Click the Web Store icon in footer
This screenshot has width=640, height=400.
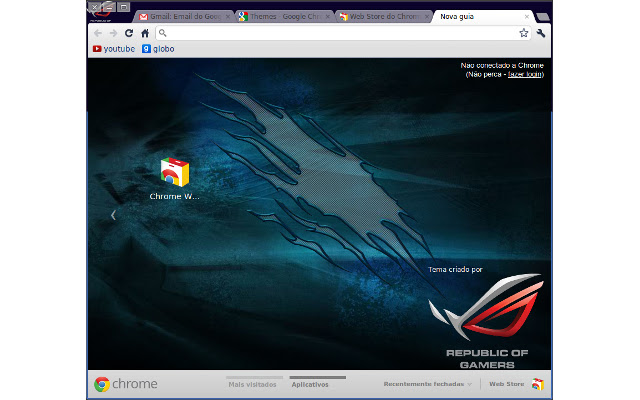[538, 384]
